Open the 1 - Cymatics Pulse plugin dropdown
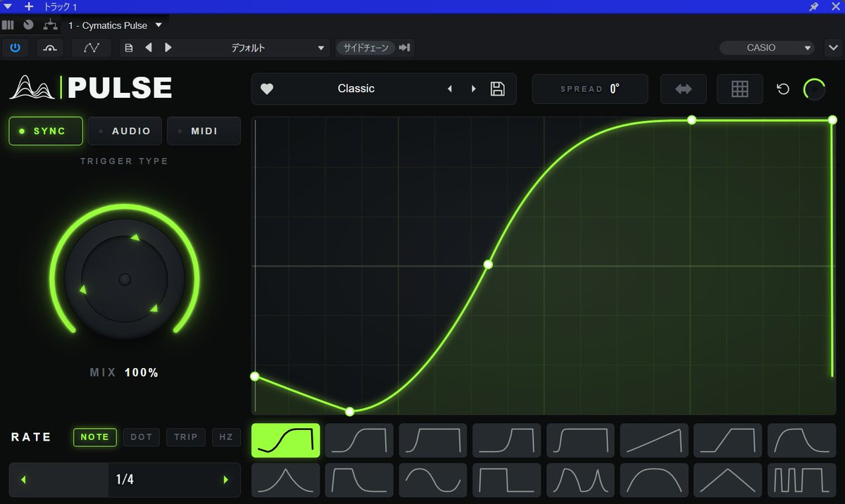The height and width of the screenshot is (504, 845). coord(115,25)
